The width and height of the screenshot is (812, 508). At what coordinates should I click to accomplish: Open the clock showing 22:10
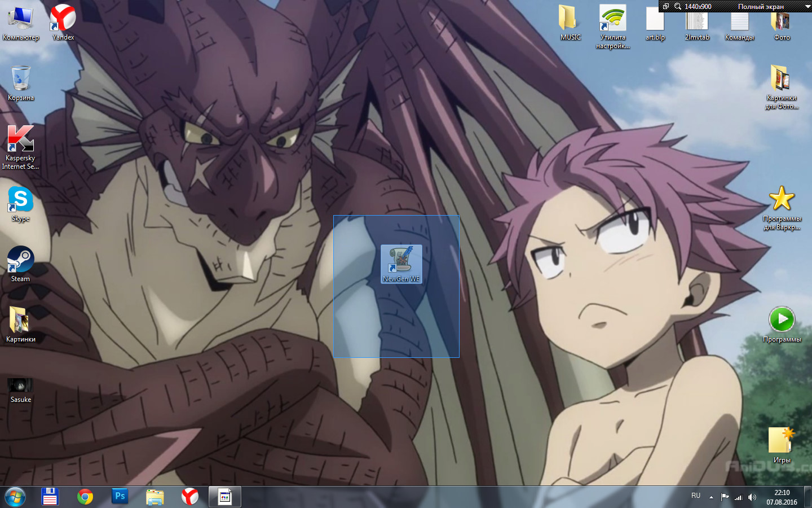tap(782, 497)
